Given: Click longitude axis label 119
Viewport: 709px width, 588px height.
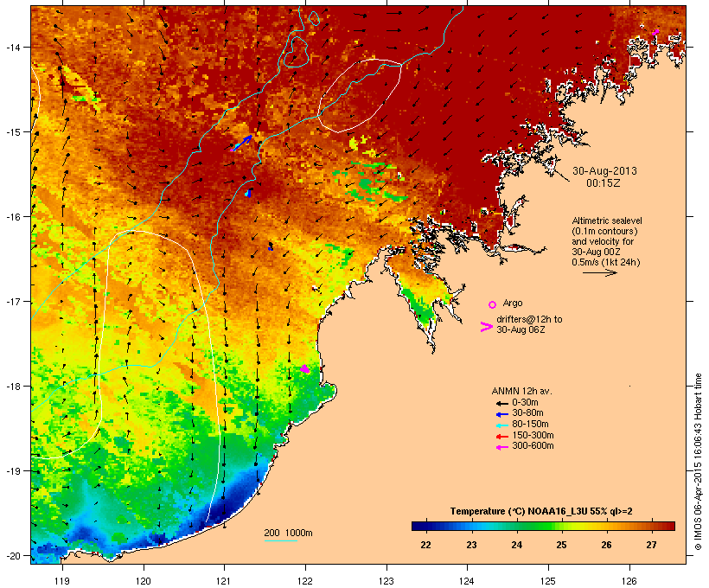Looking at the screenshot, I should tap(62, 581).
